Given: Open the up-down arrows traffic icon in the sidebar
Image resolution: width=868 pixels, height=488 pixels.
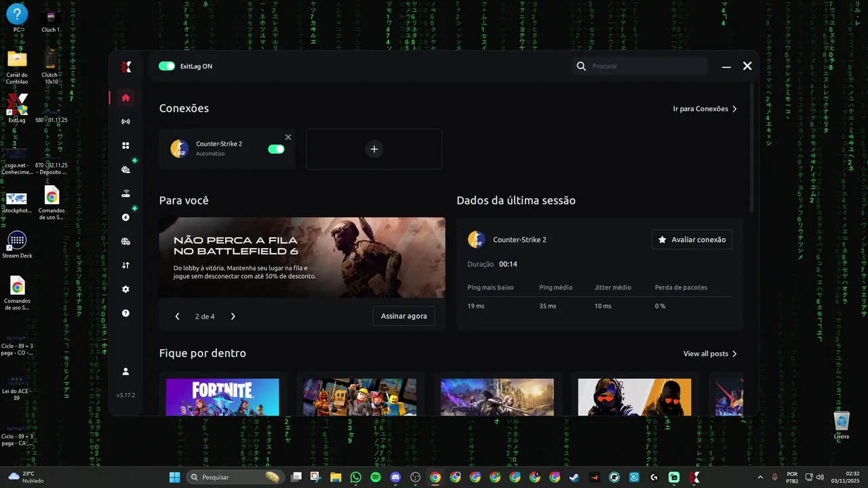Looking at the screenshot, I should coord(125,265).
